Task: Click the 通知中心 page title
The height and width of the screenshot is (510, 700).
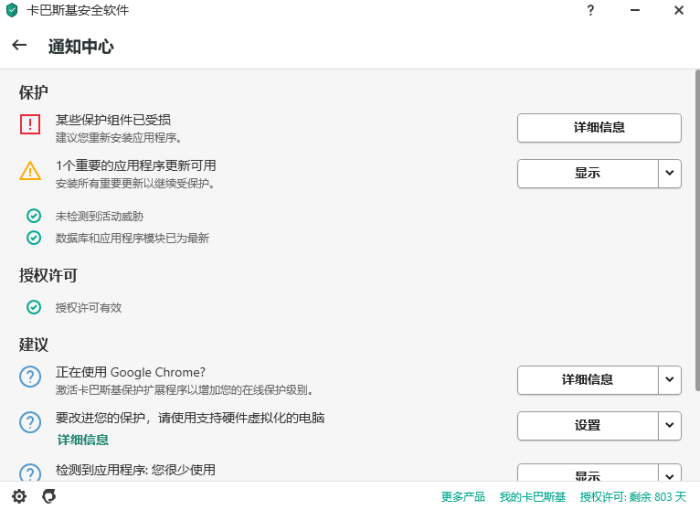Action: (x=81, y=46)
